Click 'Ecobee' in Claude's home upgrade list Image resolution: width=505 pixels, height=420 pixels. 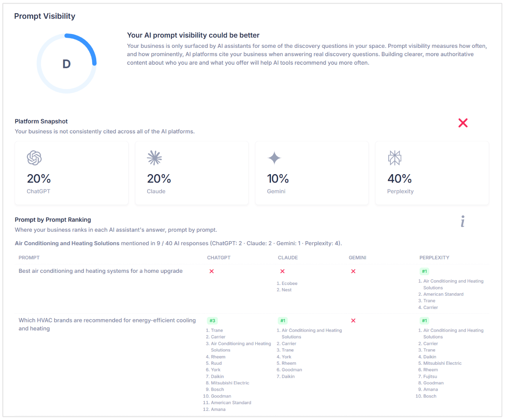290,284
